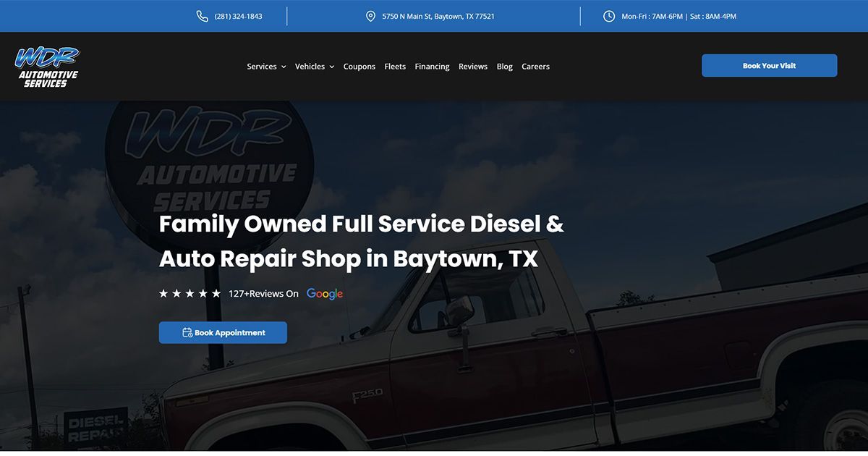The image size is (868, 456).
Task: Click the Google logo next to reviews
Action: [324, 294]
